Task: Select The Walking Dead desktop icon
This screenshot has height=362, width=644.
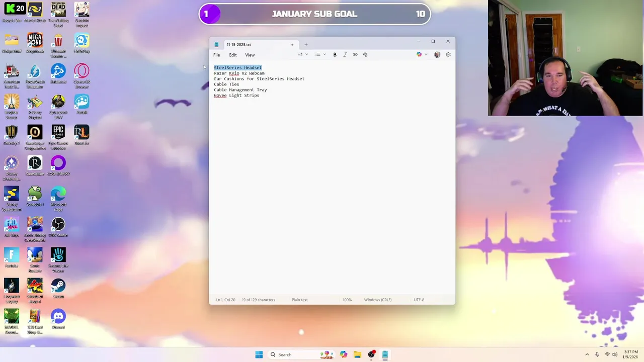Action: [x=58, y=15]
